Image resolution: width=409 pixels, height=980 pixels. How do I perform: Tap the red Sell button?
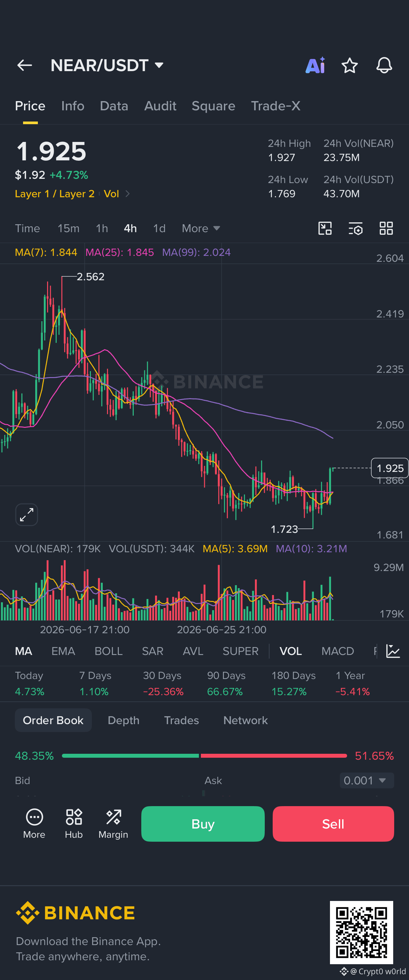(333, 824)
